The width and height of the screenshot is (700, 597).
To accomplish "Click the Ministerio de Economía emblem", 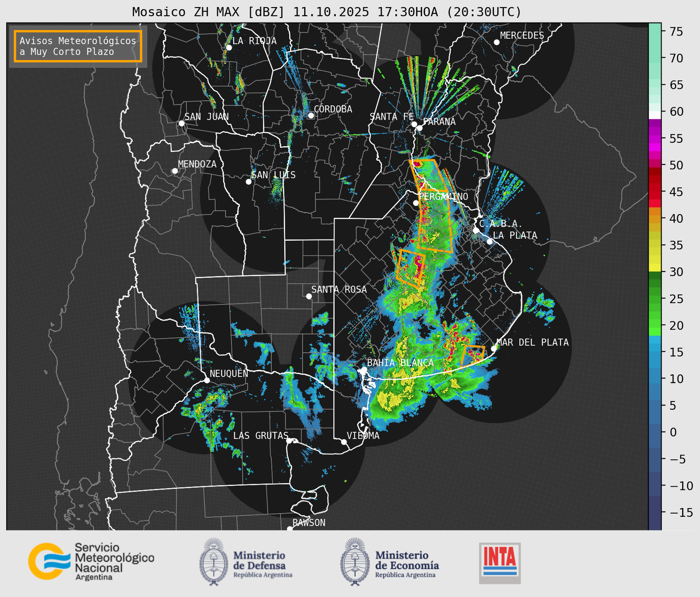I will [x=354, y=562].
